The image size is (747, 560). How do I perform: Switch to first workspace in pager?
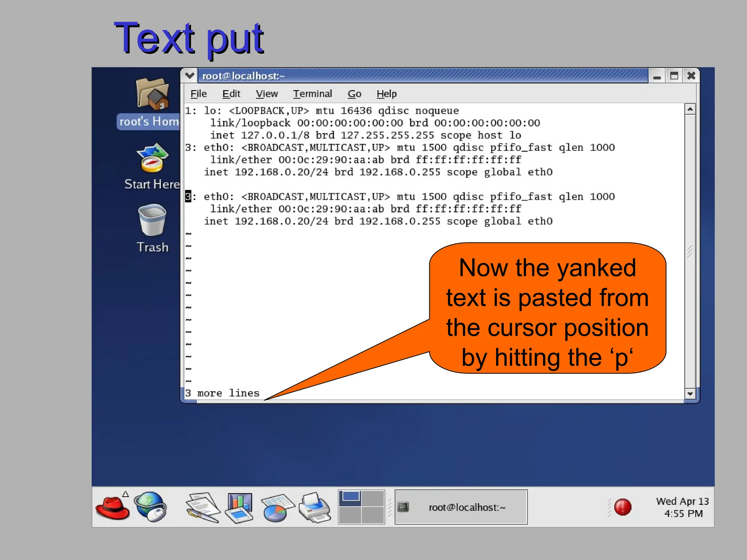coord(350,498)
